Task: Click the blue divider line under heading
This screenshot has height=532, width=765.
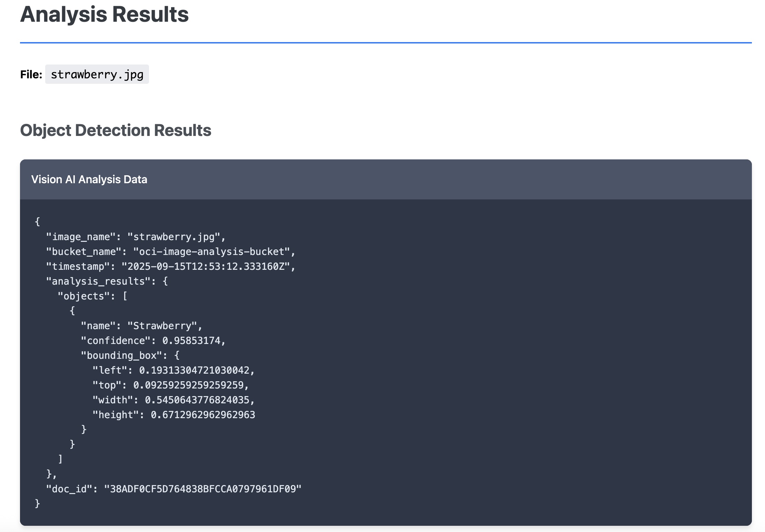Action: point(386,43)
